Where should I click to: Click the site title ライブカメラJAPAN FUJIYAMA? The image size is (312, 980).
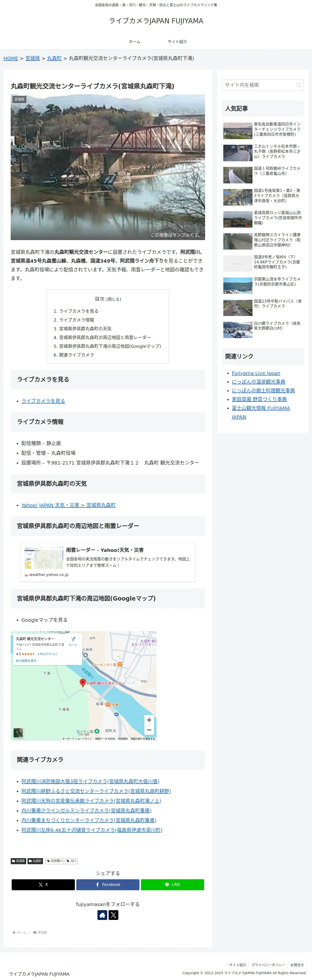coord(156,21)
